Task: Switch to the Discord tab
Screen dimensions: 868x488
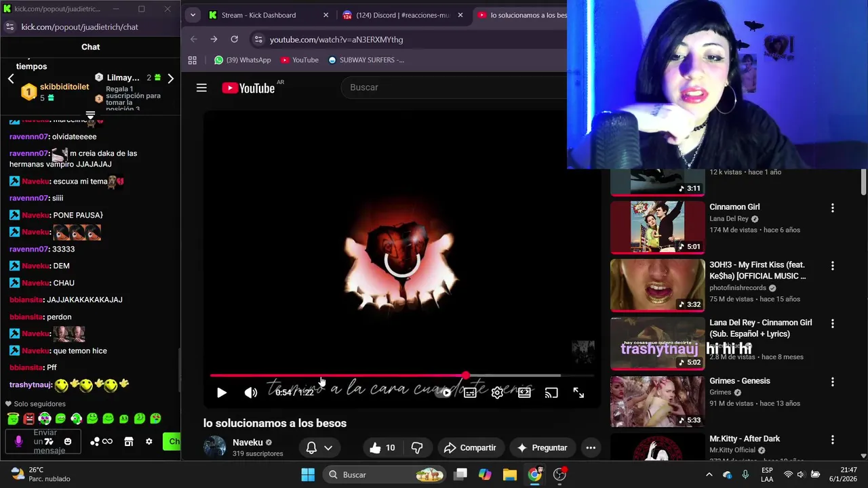Action: click(403, 15)
